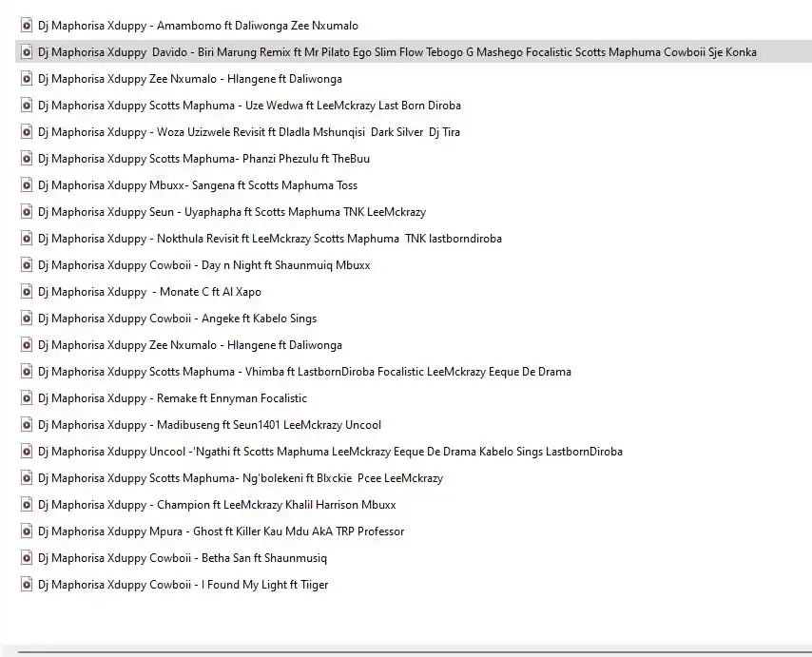Screen dimensions: 812x657
Task: Select the 'Woza Uzizwele Revisit' file name
Action: (248, 131)
